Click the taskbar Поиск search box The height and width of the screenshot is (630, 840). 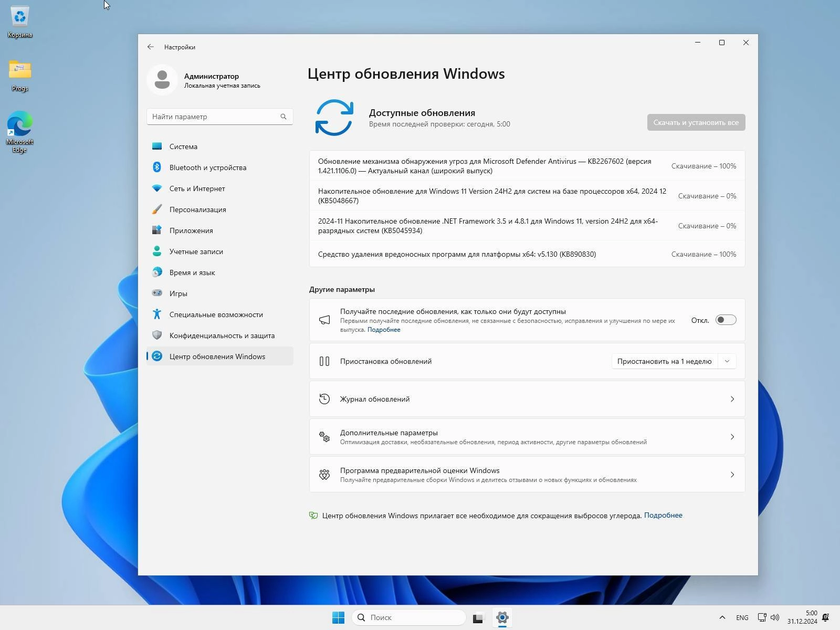point(409,617)
